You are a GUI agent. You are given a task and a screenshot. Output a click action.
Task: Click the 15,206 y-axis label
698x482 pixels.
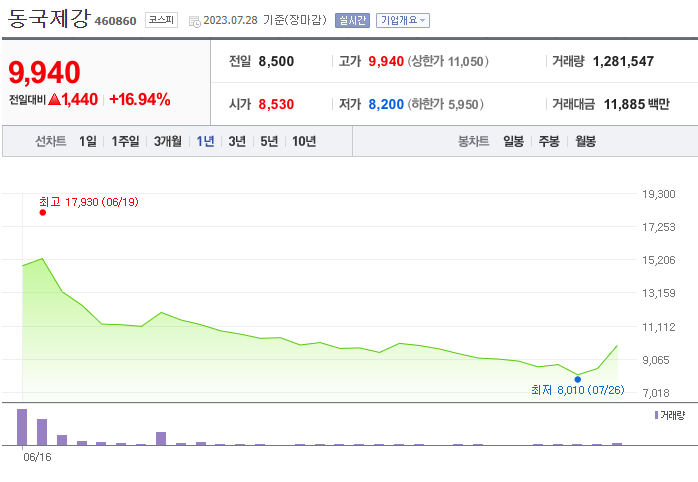658,260
